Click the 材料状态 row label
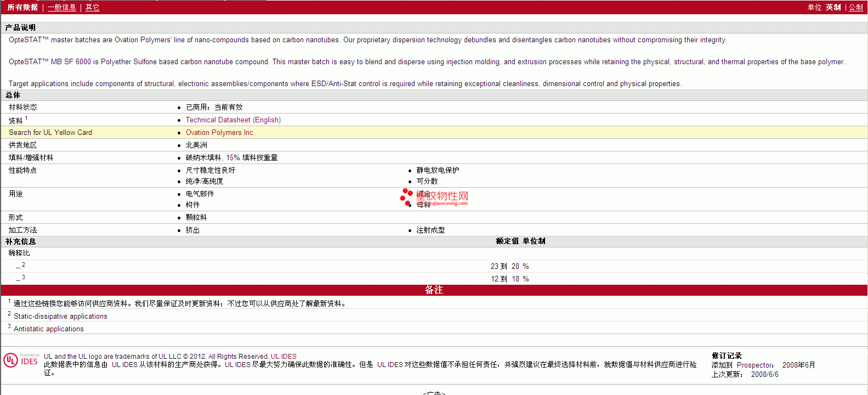Screen dimensions: 868x395 click(x=23, y=107)
